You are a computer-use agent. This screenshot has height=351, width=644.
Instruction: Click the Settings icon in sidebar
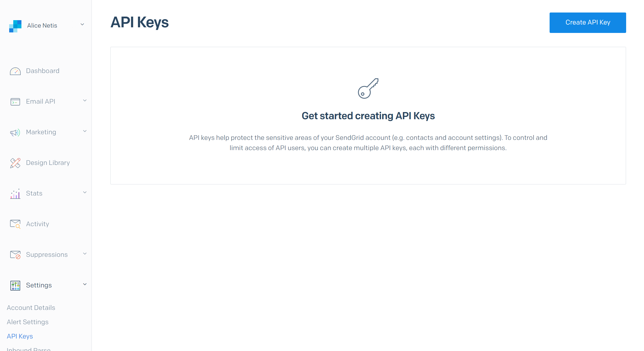tap(16, 285)
